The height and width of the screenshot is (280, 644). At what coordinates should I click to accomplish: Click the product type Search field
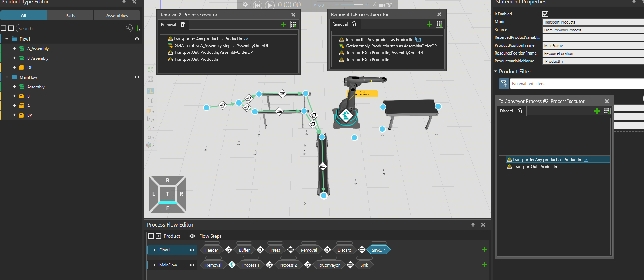(72, 28)
